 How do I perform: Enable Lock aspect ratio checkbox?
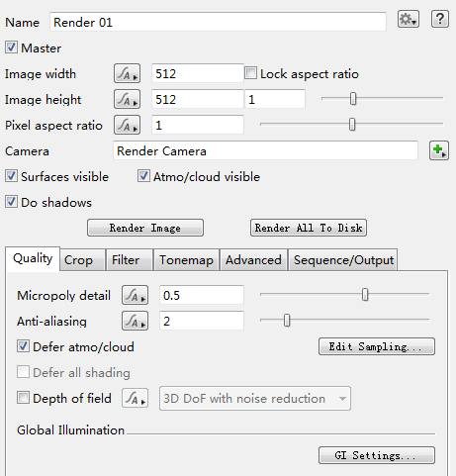click(250, 73)
